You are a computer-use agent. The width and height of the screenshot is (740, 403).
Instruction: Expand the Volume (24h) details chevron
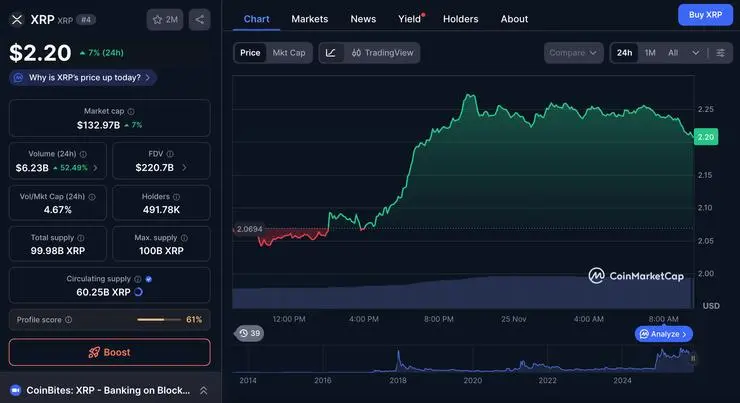pos(95,168)
